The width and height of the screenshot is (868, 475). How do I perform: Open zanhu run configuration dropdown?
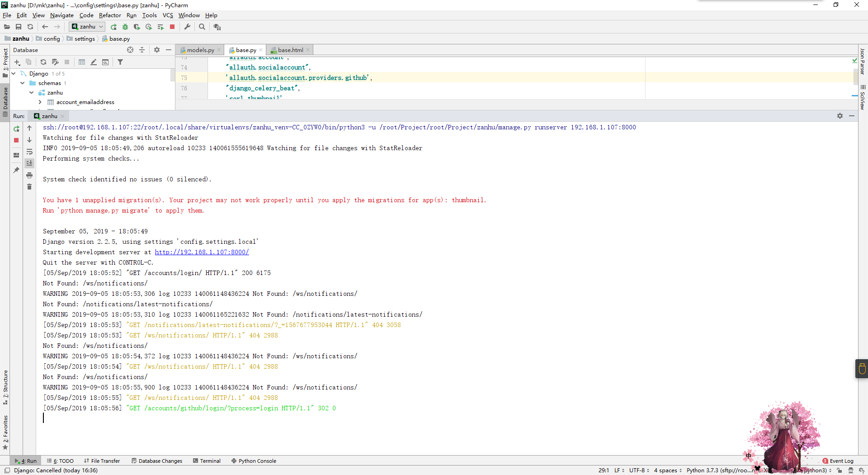[x=88, y=27]
